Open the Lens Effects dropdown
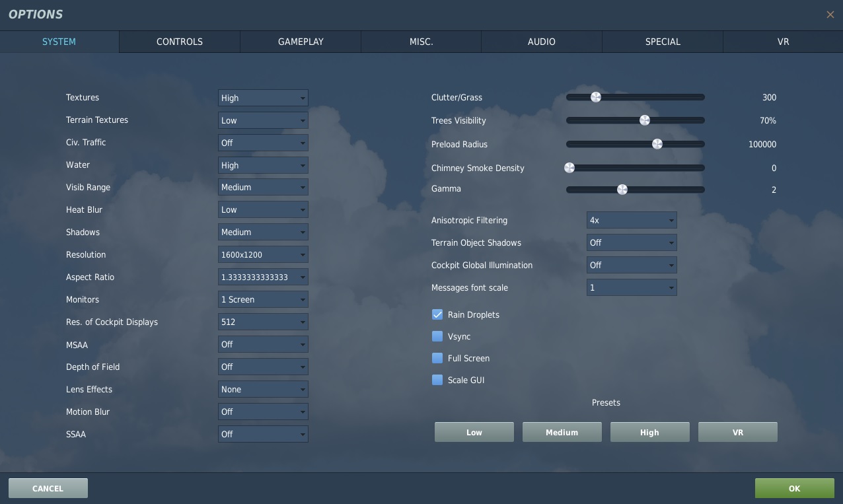843x504 pixels. tap(263, 389)
